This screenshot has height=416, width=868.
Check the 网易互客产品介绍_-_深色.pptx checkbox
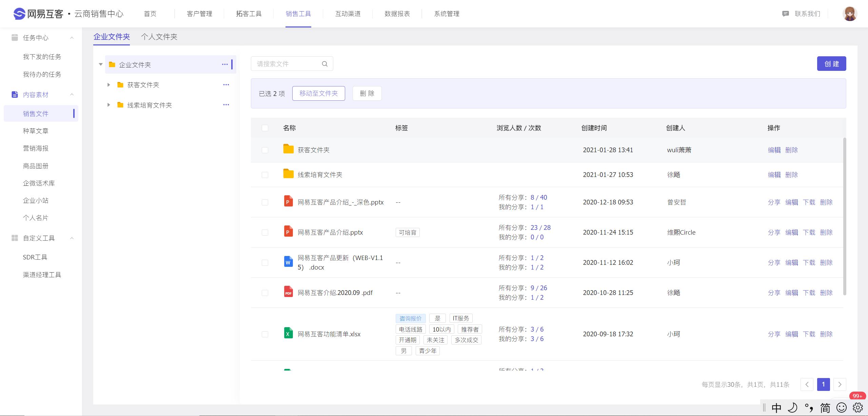[265, 202]
